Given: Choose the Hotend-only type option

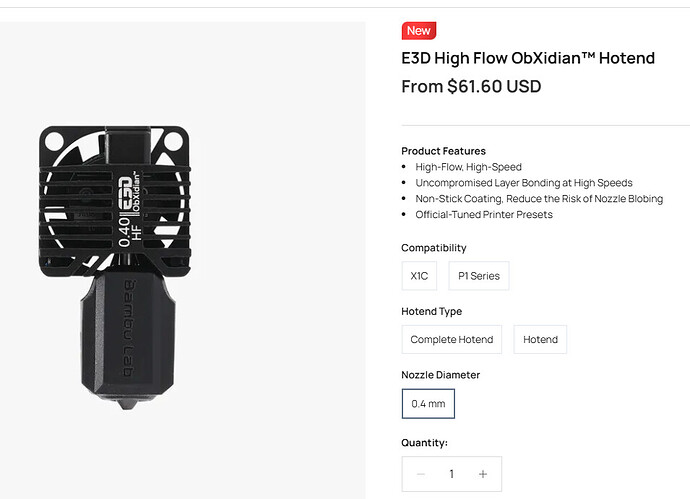Looking at the screenshot, I should point(540,339).
